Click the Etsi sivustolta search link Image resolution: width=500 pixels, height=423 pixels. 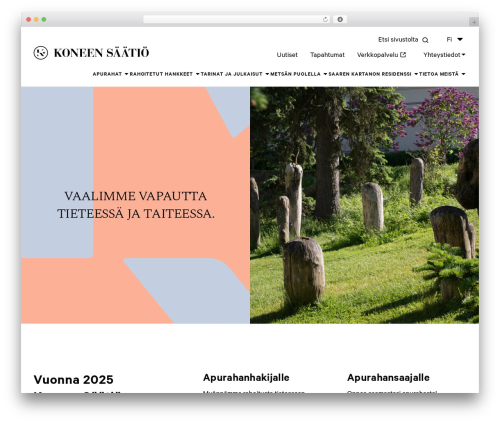(398, 40)
